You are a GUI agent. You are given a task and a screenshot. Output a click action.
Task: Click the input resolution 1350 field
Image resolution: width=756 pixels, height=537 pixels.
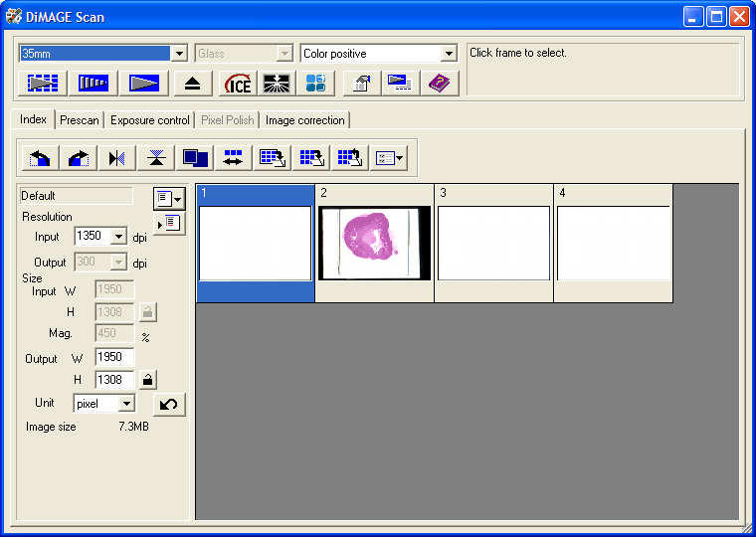click(93, 237)
